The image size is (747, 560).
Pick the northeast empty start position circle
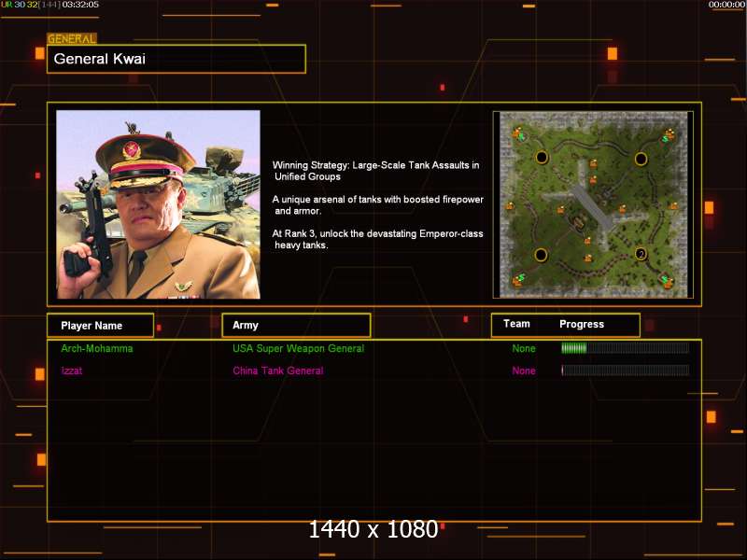tap(641, 159)
